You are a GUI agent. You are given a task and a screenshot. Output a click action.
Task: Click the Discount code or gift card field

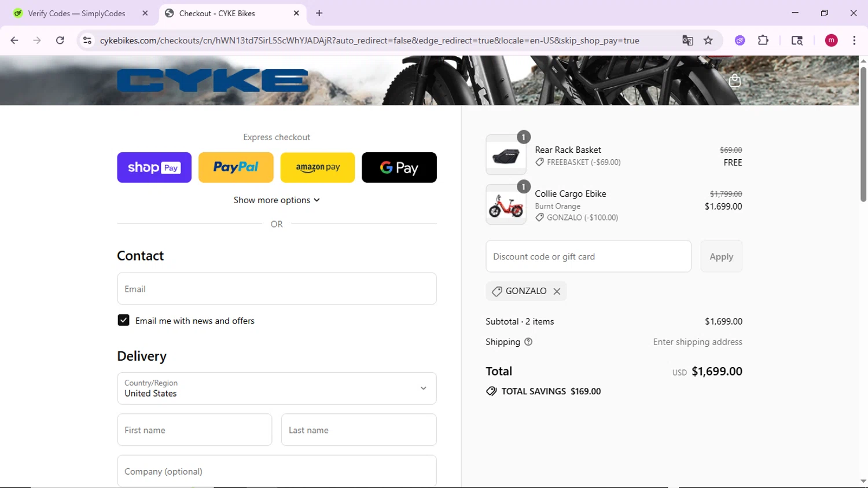(x=589, y=256)
